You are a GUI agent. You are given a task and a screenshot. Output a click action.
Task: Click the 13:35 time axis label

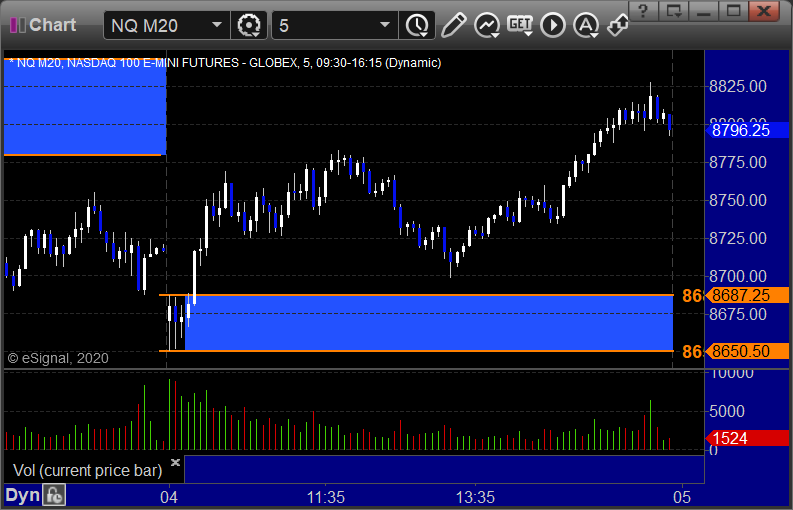(475, 497)
